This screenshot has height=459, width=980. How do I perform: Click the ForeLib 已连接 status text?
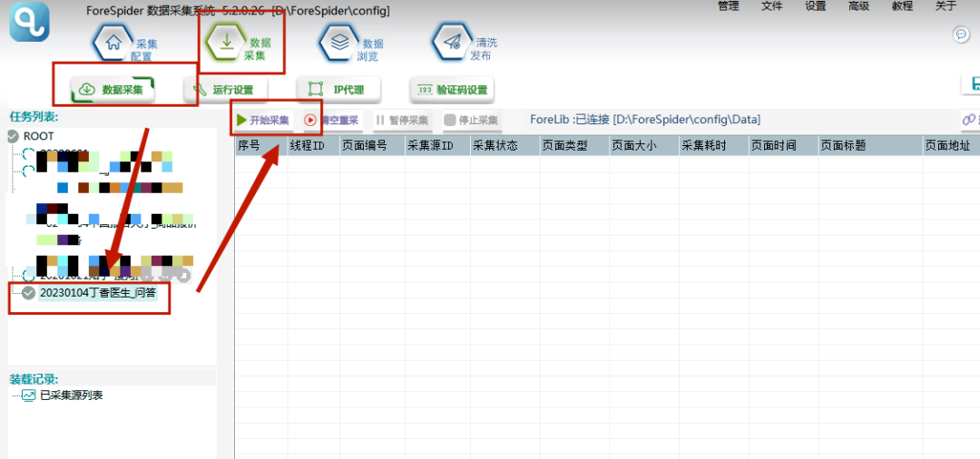pos(645,119)
